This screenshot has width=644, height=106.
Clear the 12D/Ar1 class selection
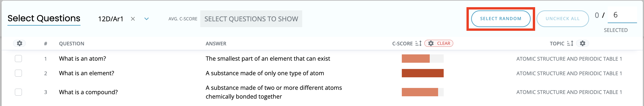pos(133,19)
